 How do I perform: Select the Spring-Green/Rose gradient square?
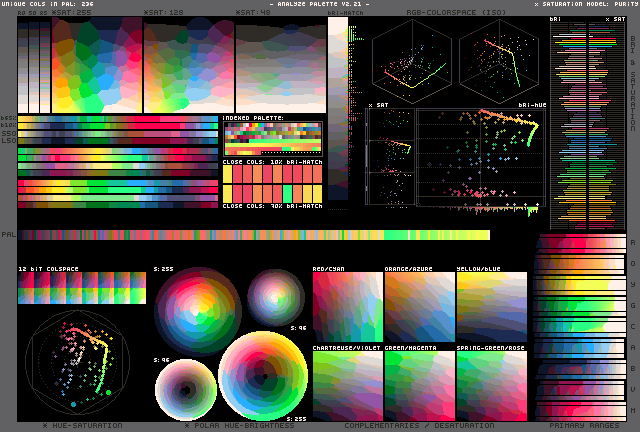(491, 385)
